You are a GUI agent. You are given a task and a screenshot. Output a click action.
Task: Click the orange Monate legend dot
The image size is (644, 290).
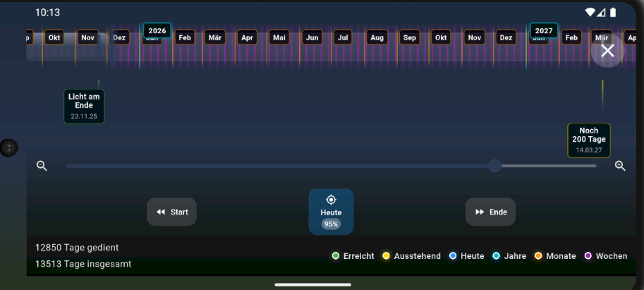click(x=538, y=256)
